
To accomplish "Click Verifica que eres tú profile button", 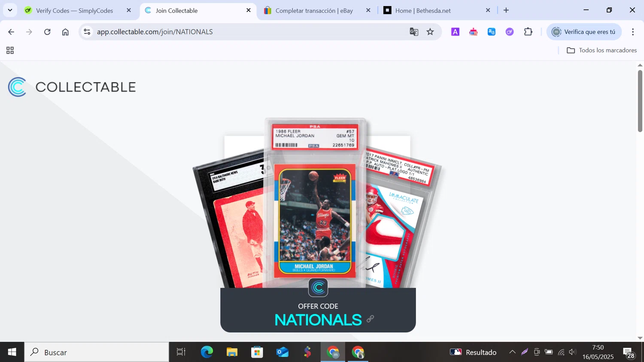I will click(x=584, y=32).
